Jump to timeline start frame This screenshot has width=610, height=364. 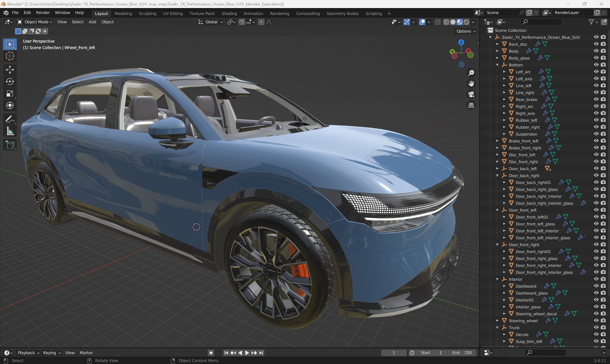pos(226,353)
